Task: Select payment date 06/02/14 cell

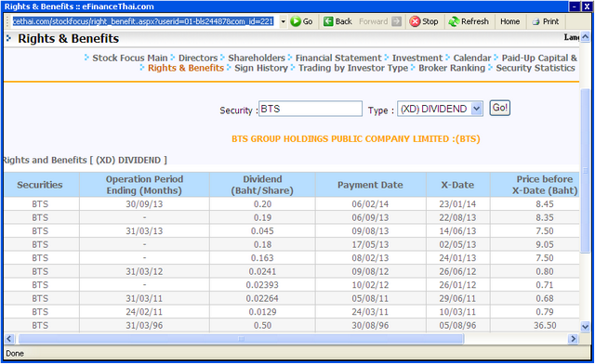Action: pyautogui.click(x=370, y=204)
